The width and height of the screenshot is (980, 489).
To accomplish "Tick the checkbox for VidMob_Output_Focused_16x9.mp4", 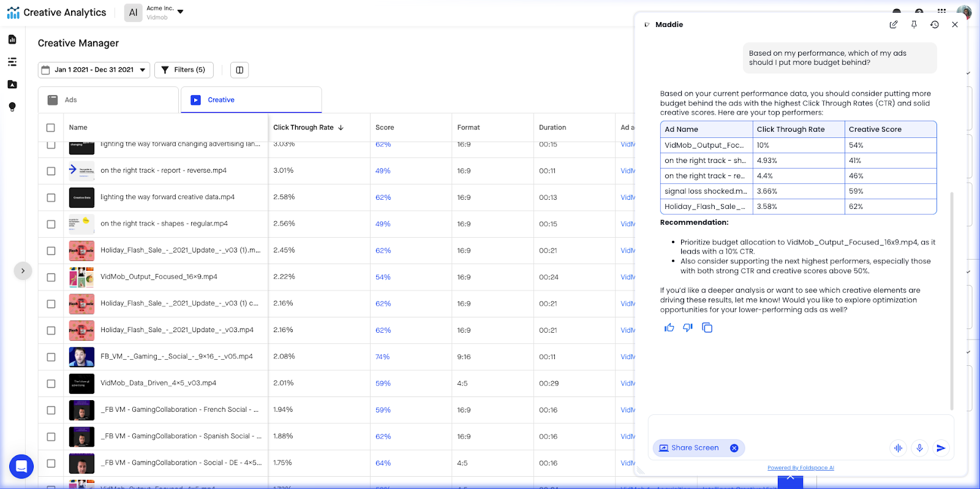I will [51, 277].
